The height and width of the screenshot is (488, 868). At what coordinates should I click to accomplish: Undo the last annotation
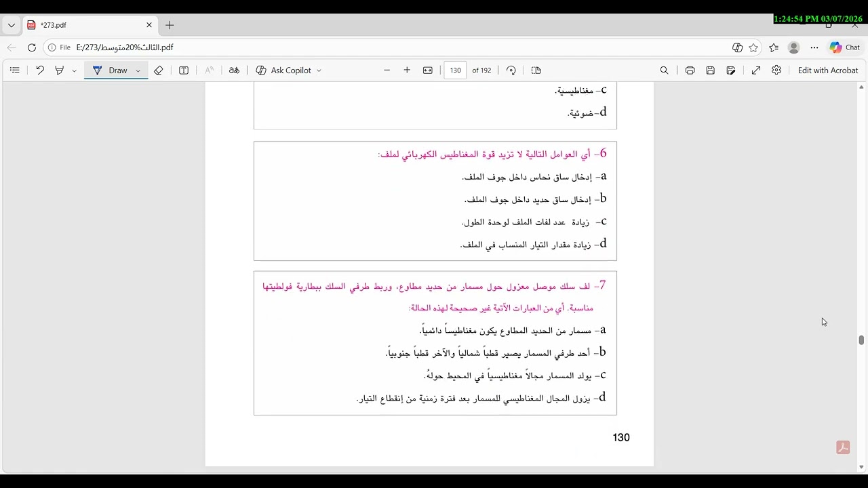click(x=40, y=70)
